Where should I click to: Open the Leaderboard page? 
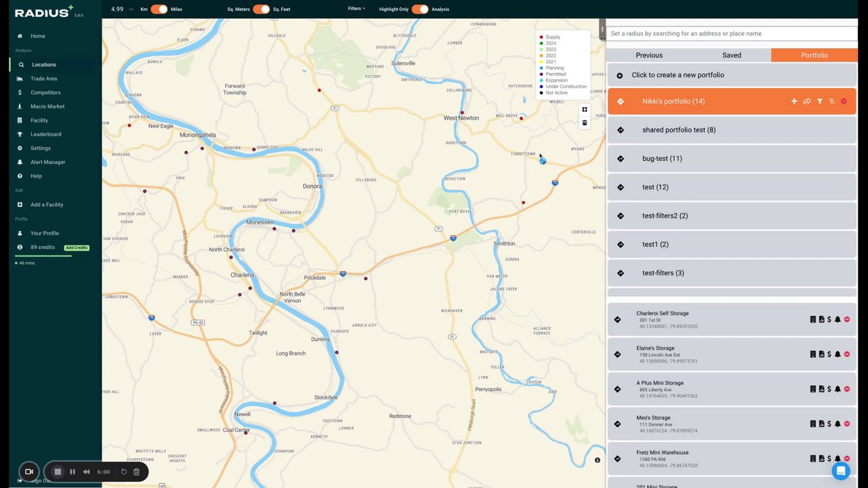pos(45,134)
